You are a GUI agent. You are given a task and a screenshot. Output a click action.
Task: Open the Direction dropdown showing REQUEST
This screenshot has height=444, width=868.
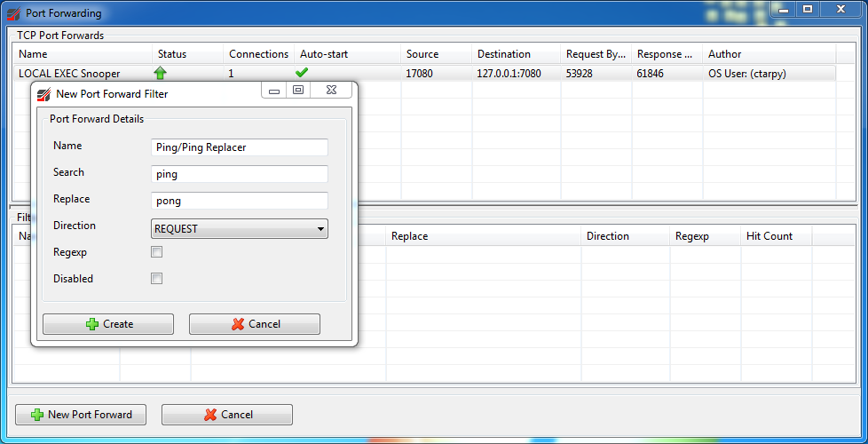(240, 229)
